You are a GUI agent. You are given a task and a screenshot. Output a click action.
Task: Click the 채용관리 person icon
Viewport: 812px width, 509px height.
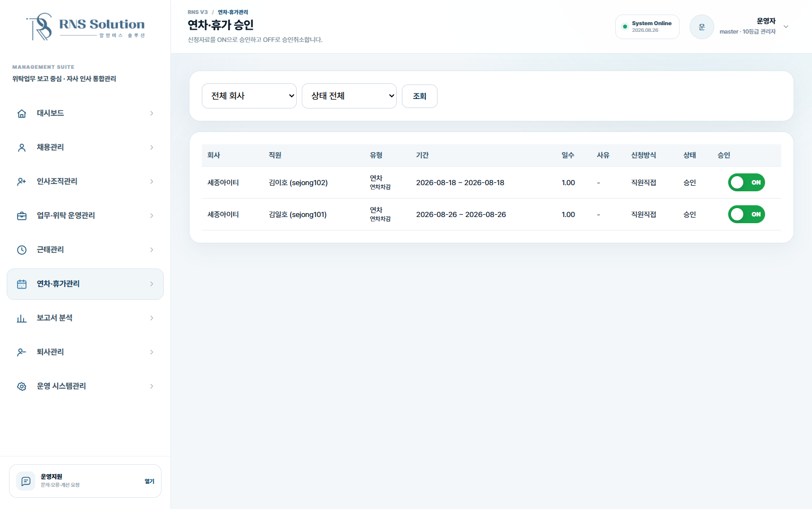[22, 148]
